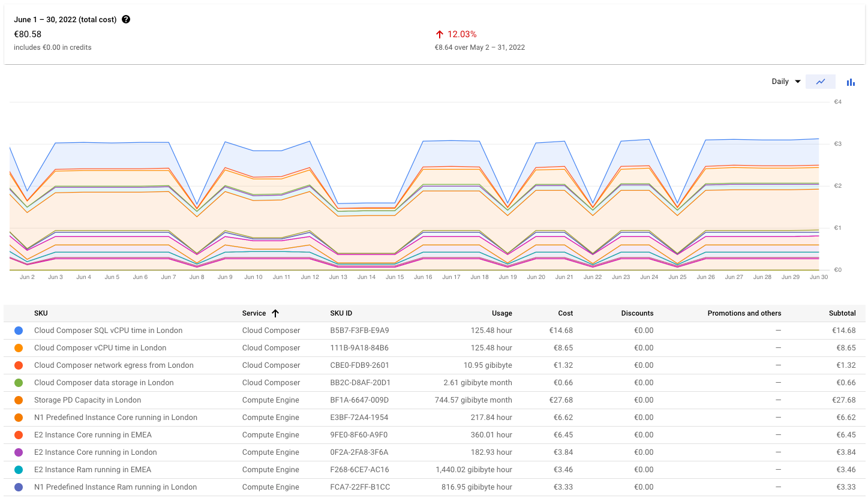This screenshot has width=868, height=498.
Task: Sort the table by the Cost column
Action: point(564,313)
